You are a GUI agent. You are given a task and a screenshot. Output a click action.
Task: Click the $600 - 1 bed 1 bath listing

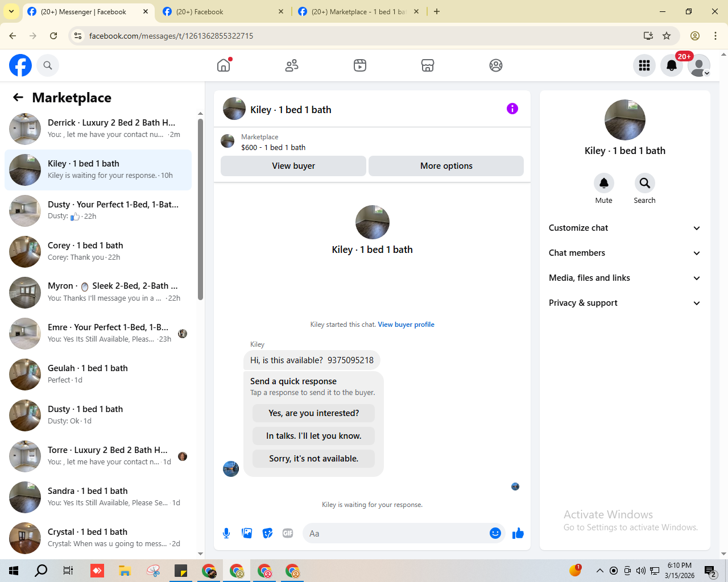pos(273,147)
